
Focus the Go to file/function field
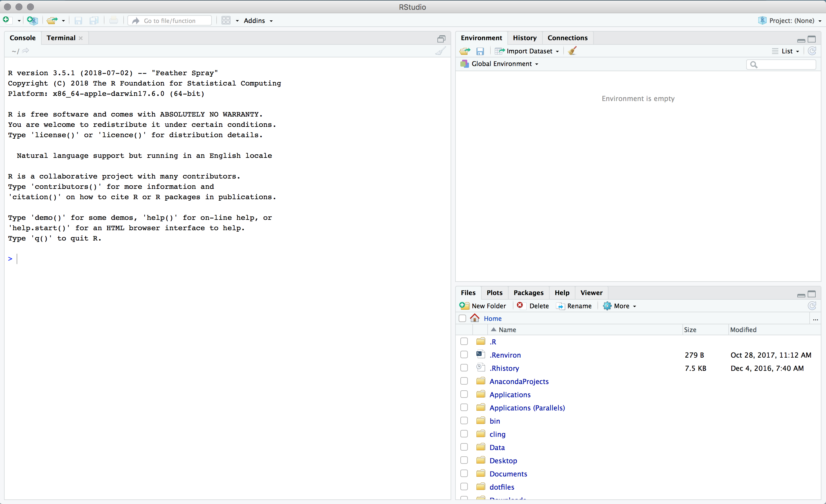pyautogui.click(x=170, y=21)
